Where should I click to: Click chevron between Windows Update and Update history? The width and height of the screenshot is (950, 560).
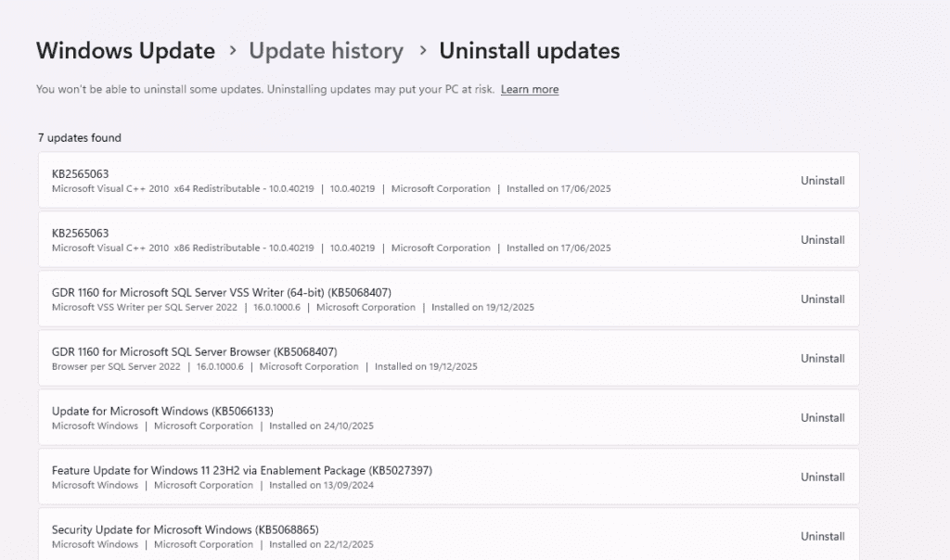click(x=232, y=50)
